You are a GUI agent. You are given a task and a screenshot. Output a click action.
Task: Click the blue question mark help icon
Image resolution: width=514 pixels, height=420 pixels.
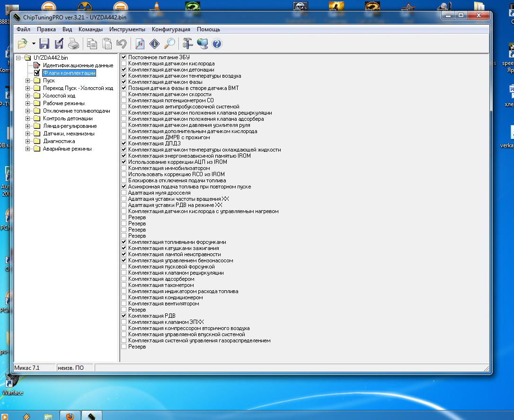pyautogui.click(x=217, y=44)
